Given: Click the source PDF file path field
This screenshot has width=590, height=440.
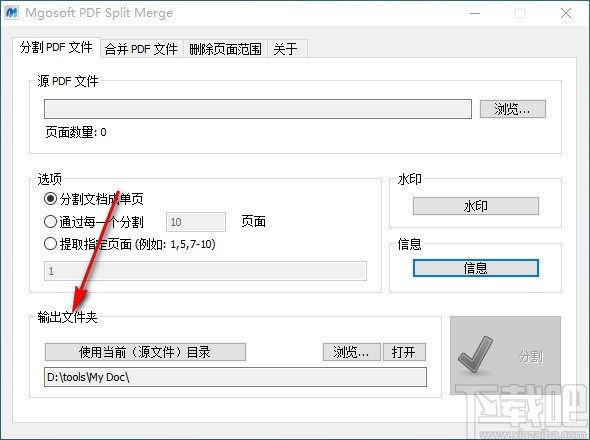Looking at the screenshot, I should [x=258, y=109].
